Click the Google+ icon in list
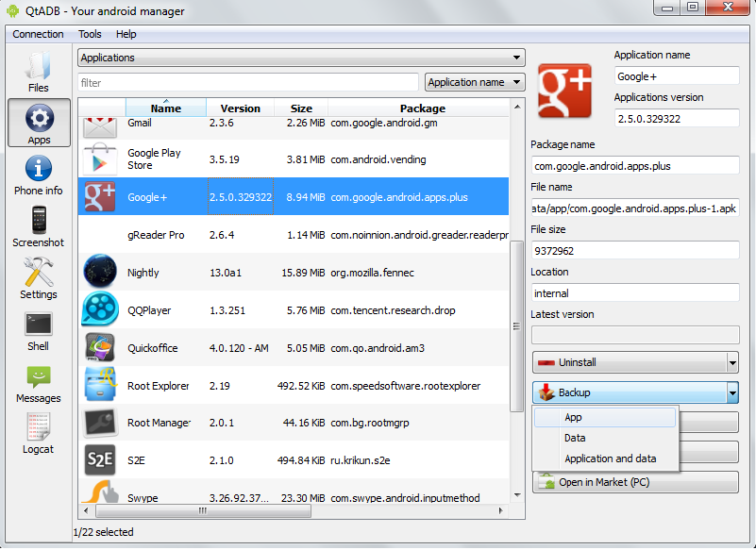756x550 pixels. click(x=100, y=196)
